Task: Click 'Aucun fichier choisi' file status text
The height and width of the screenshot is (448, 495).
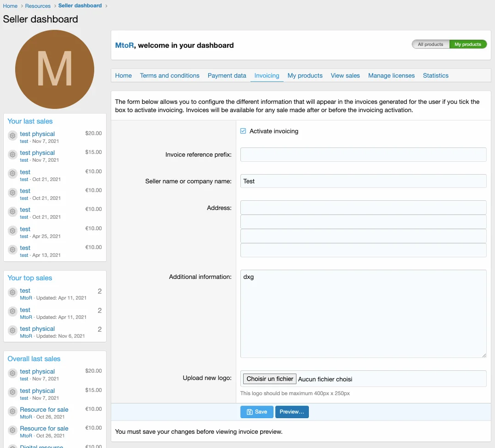Action: [x=325, y=379]
